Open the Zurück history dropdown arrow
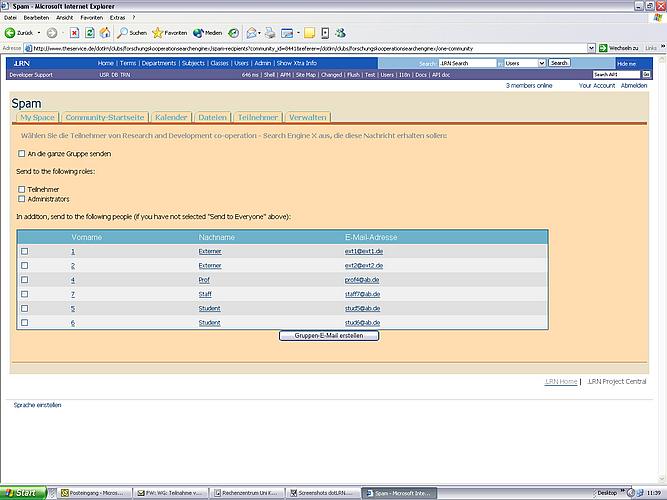Screen dimensions: 667x500 point(39,33)
